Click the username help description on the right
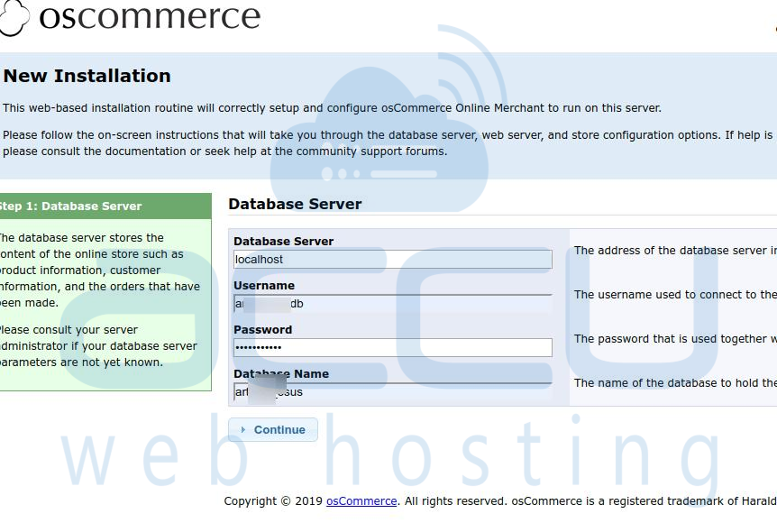The image size is (777, 532). 672,294
